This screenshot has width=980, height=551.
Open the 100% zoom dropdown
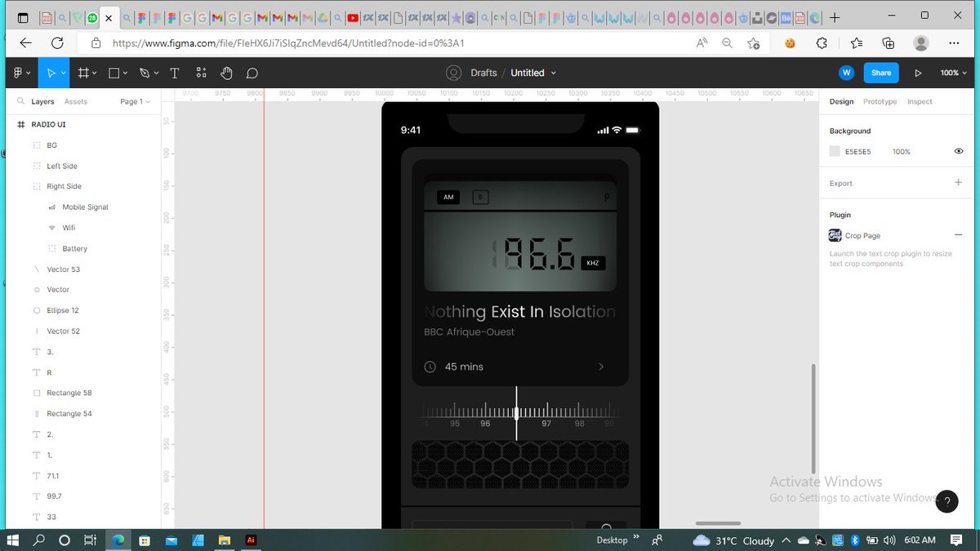[x=952, y=73]
